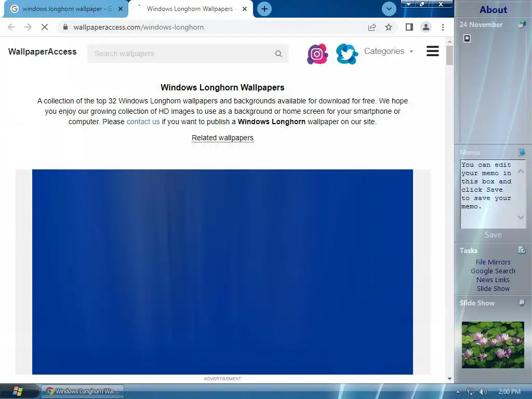Click the small square icon under date
The image size is (532, 399).
coord(467,38)
